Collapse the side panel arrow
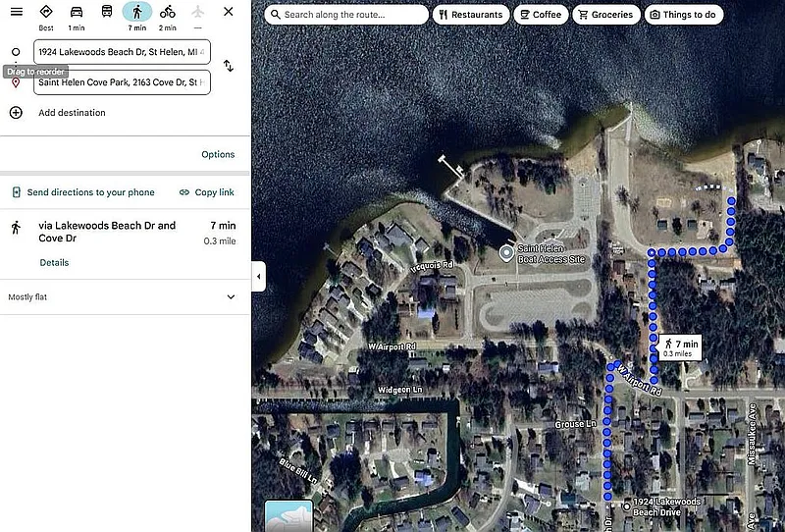 coord(258,276)
